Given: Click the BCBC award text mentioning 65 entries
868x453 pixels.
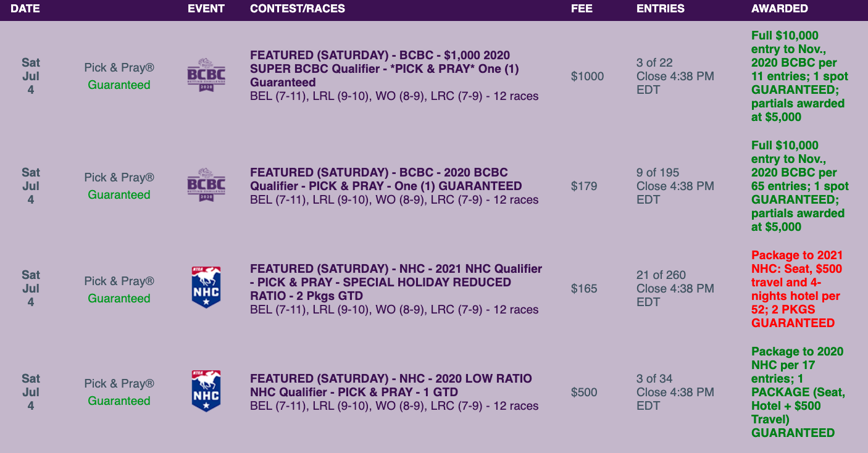Looking at the screenshot, I should pos(799,186).
